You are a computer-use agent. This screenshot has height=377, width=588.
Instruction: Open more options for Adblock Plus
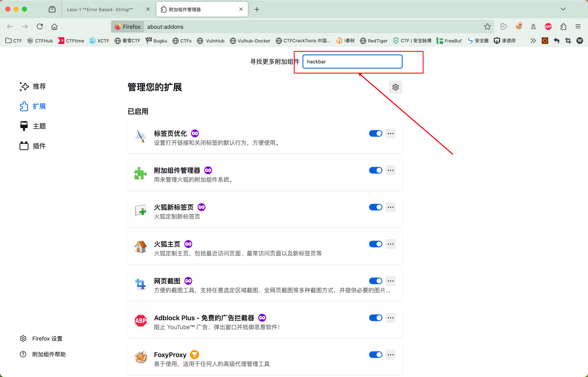[390, 318]
